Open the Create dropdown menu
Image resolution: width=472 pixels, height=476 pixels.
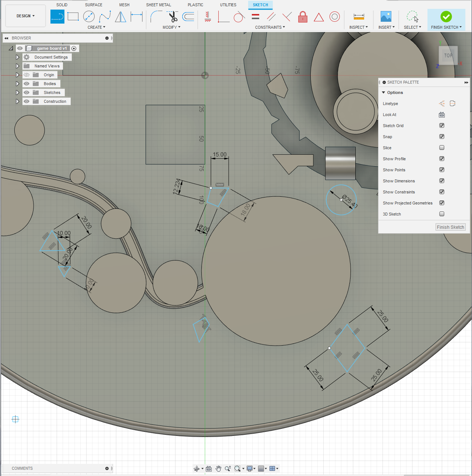[x=96, y=27]
